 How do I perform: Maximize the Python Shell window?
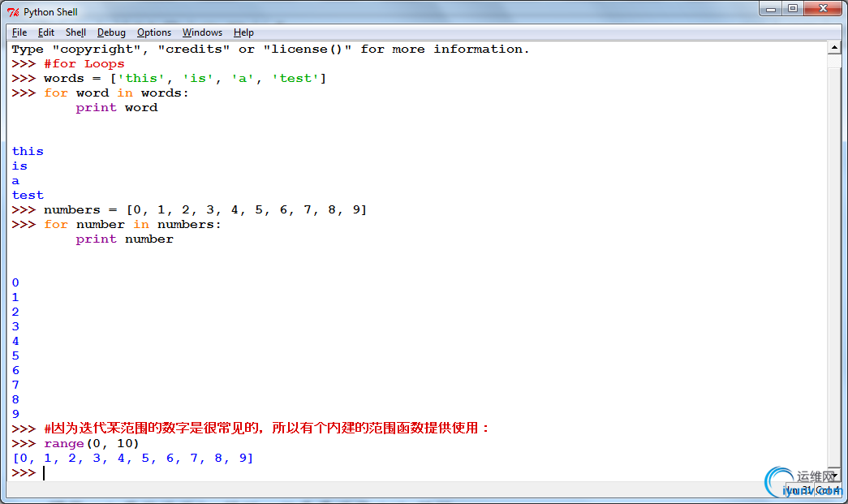click(x=793, y=9)
